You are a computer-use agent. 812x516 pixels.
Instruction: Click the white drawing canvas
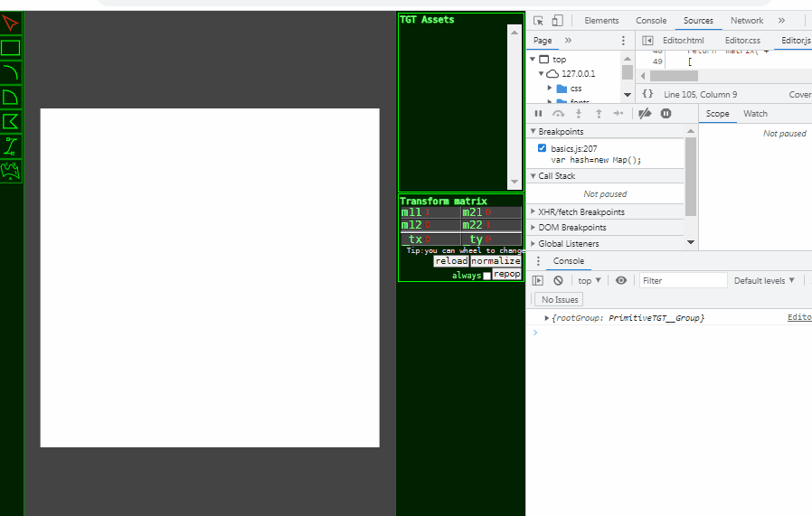[210, 278]
